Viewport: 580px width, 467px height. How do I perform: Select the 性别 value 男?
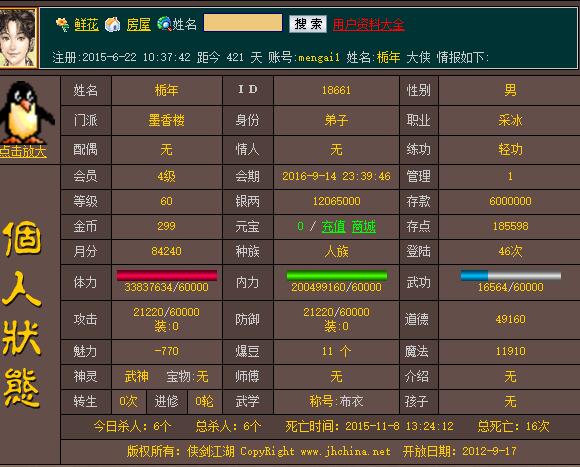tap(510, 90)
